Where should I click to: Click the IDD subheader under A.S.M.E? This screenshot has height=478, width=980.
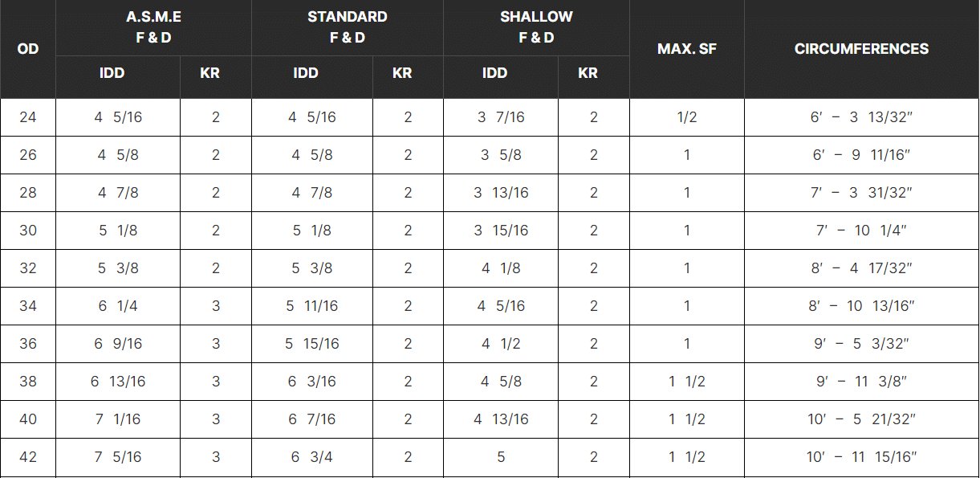tap(112, 73)
